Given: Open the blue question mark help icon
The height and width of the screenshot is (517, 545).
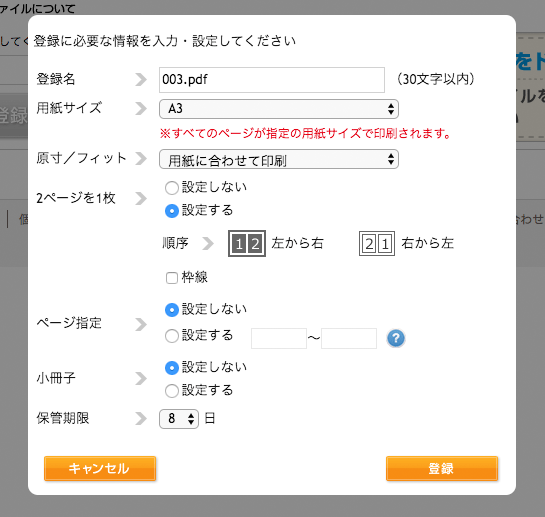Looking at the screenshot, I should coord(396,338).
